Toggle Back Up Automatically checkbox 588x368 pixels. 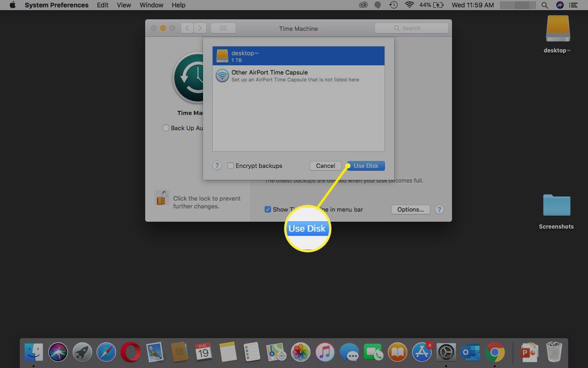click(166, 128)
